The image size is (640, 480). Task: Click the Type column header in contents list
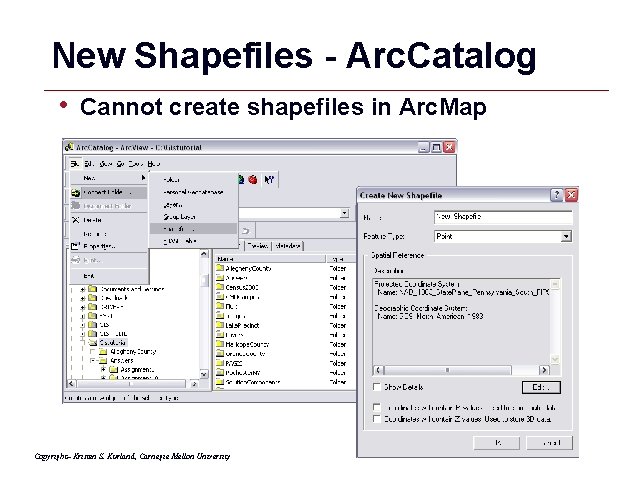[x=341, y=259]
